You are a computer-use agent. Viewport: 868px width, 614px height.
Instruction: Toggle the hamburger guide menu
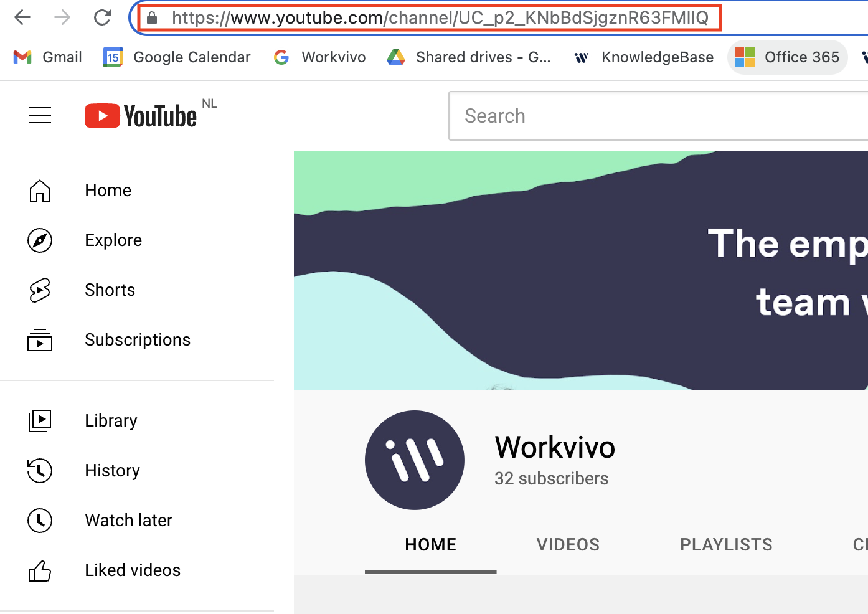point(40,115)
